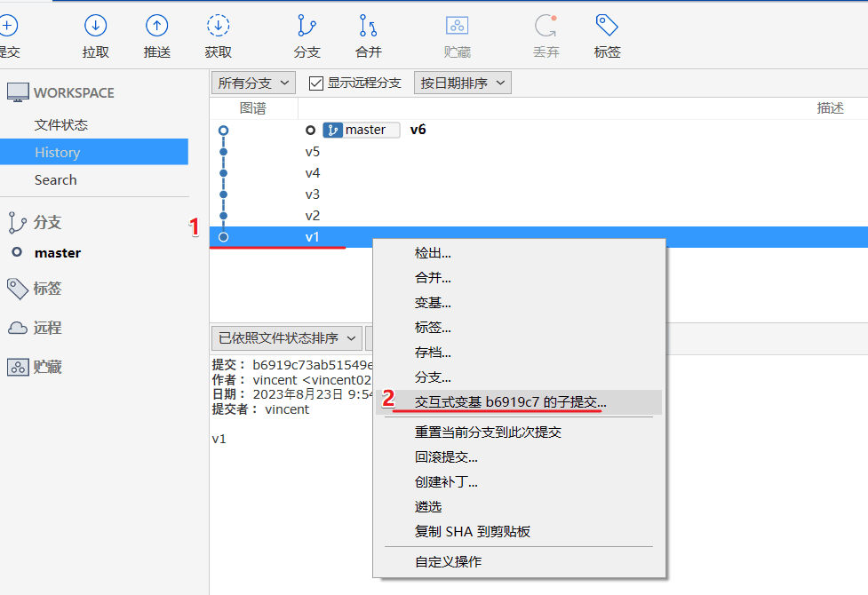Open the 按日期排序 sort dropdown
The image size is (868, 595).
pos(462,83)
